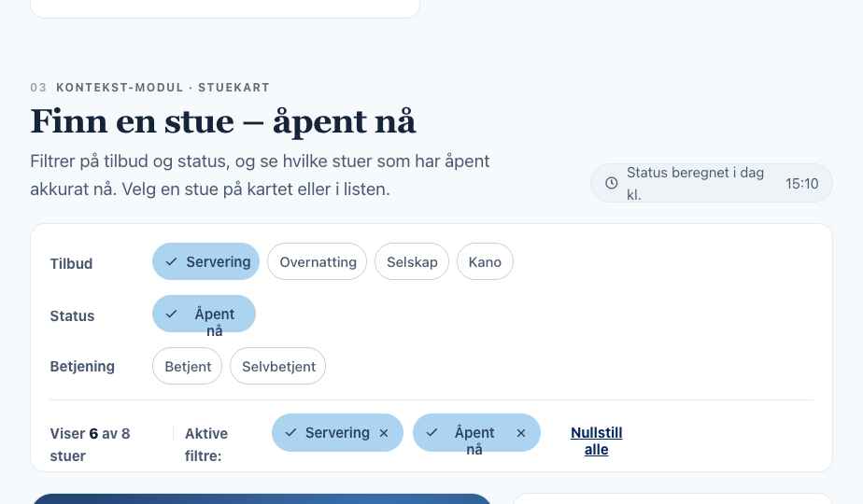Image resolution: width=863 pixels, height=504 pixels.
Task: Click the Nullstill alle link
Action: 596,441
